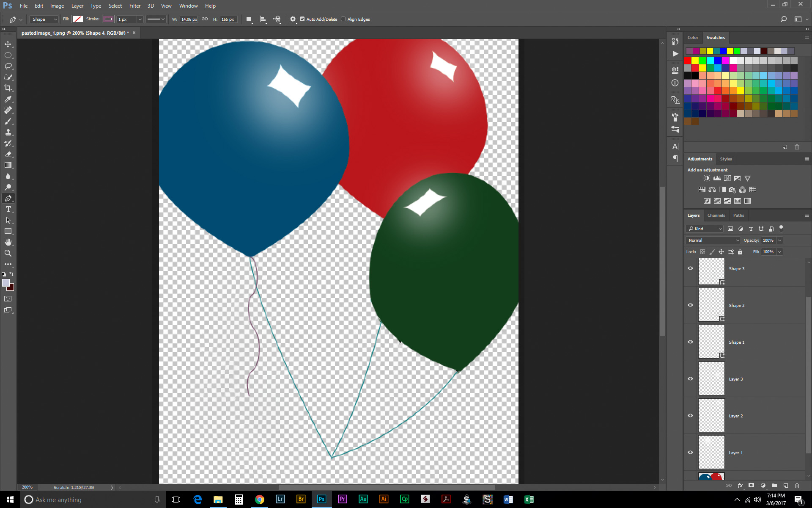This screenshot has height=508, width=812.
Task: Select the Crop tool
Action: coord(8,88)
